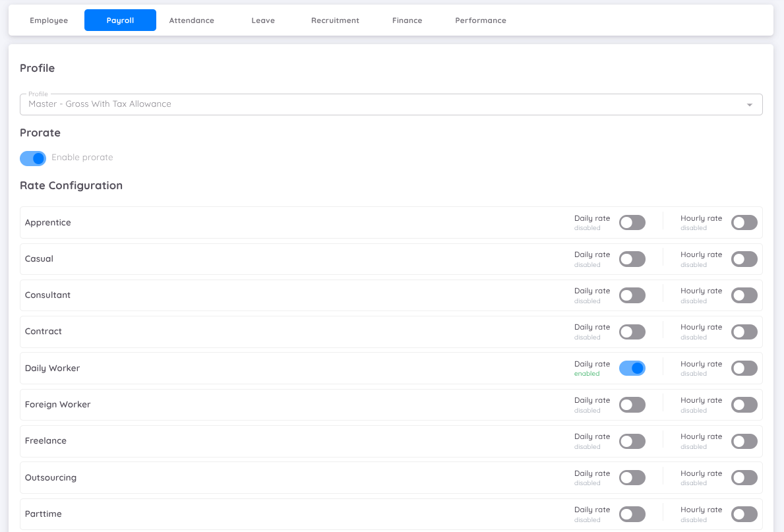Turn on Hourly rate for Consultant
The height and width of the screenshot is (532, 784).
(x=744, y=295)
